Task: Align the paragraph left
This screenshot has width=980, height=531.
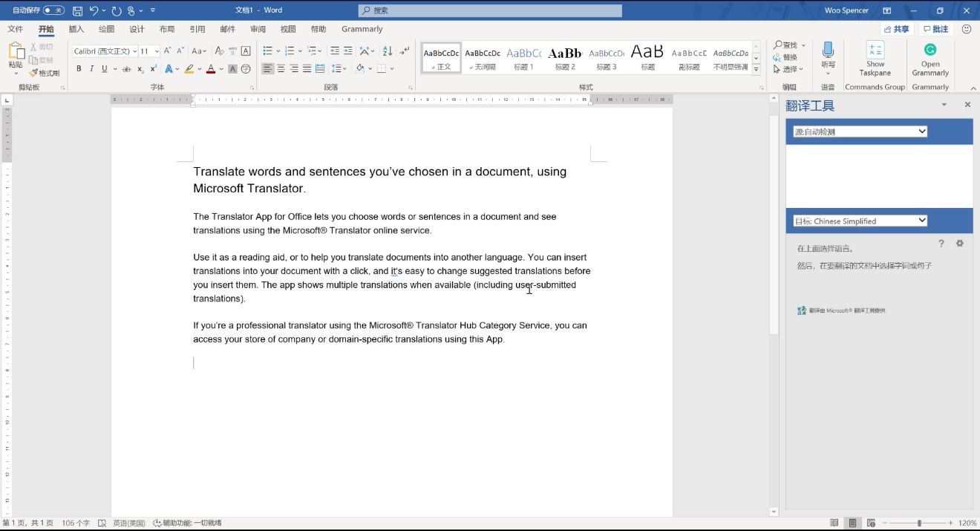Action: (268, 69)
